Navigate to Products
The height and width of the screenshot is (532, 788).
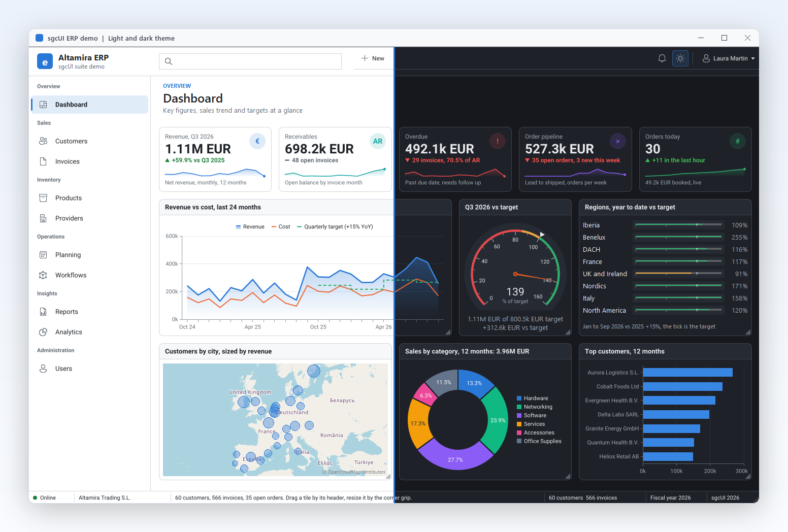coord(90,198)
